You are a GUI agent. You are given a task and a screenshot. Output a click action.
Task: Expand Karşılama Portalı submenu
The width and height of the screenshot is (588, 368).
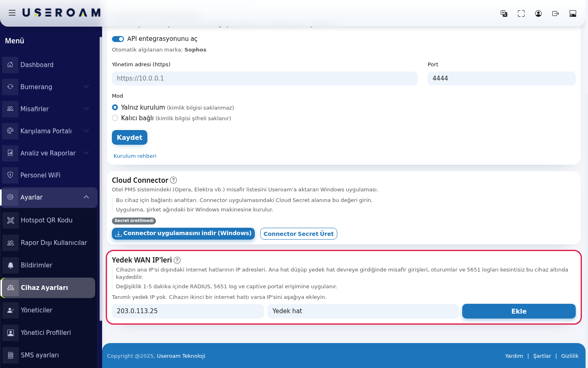[86, 131]
